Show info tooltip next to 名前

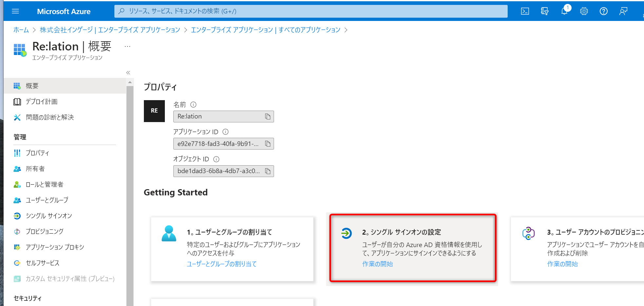(x=193, y=105)
